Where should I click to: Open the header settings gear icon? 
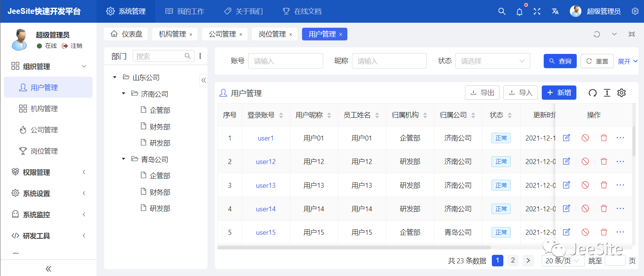tap(635, 11)
